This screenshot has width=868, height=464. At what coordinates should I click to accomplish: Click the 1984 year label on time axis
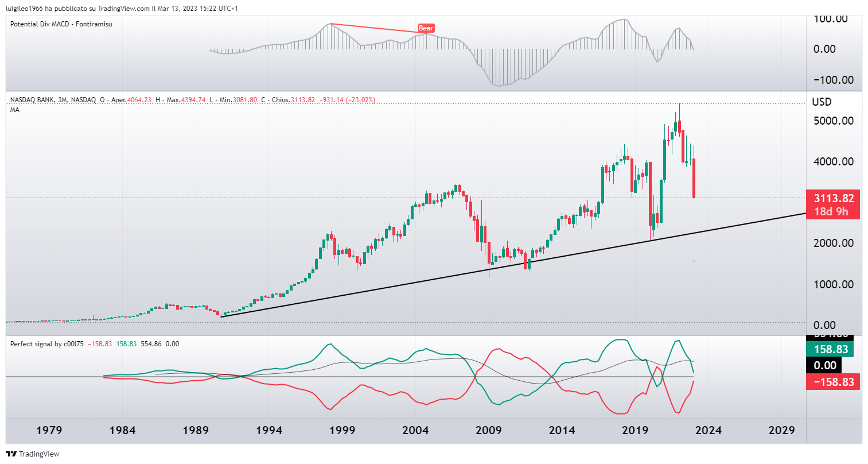[122, 430]
